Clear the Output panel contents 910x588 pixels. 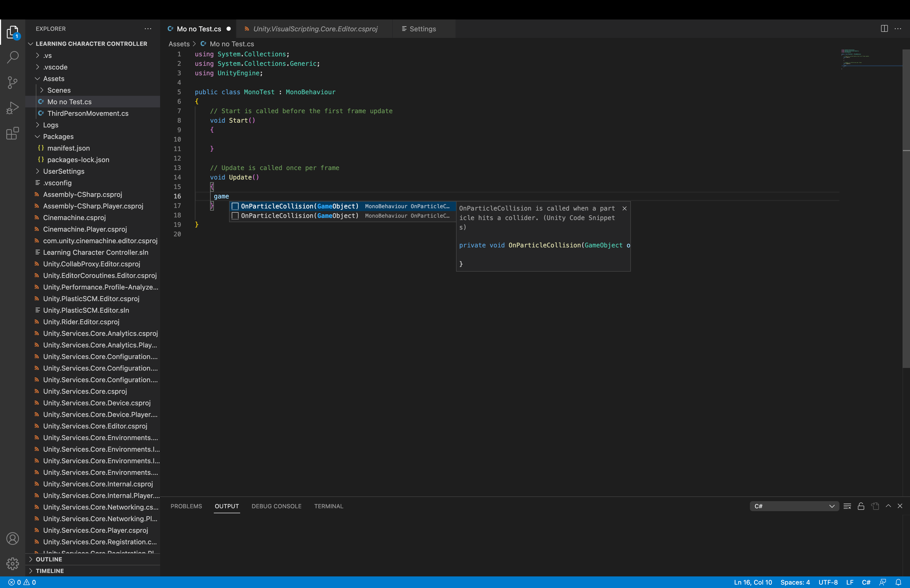[847, 506]
